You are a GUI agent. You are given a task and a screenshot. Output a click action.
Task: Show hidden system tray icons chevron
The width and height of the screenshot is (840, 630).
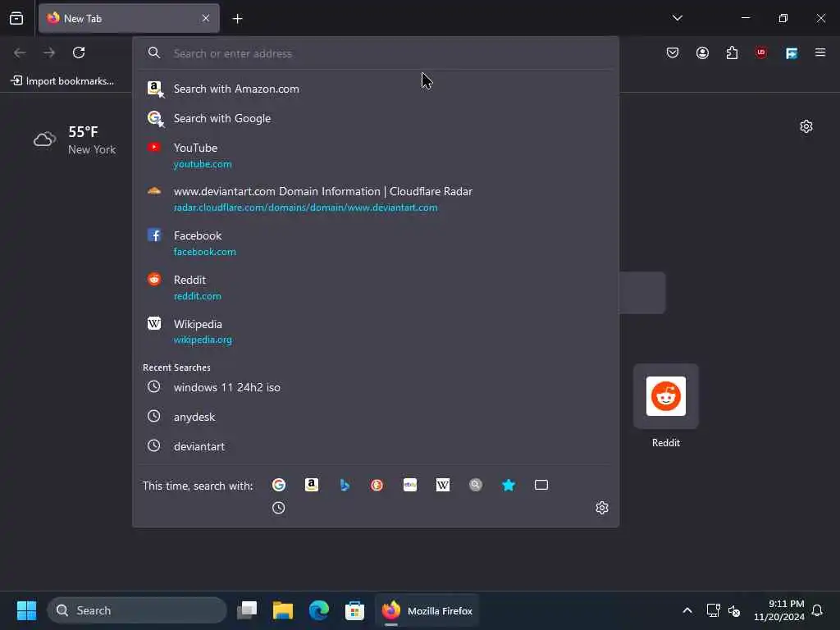tap(687, 610)
